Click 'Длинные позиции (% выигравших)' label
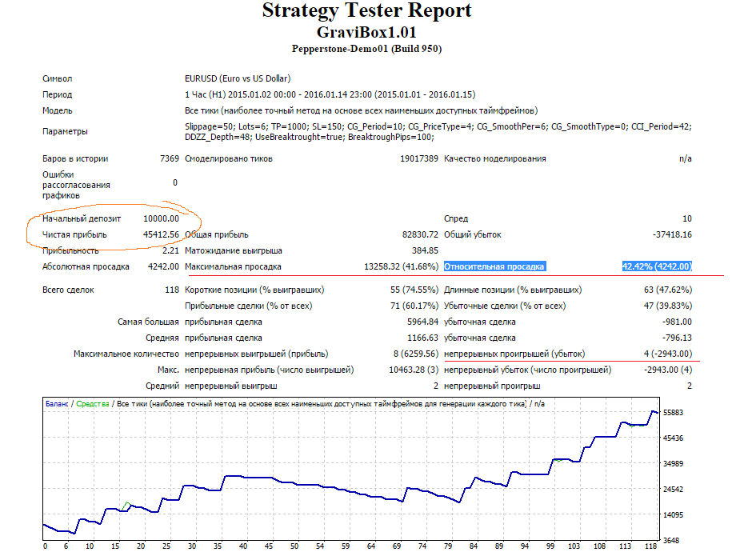756x556 pixels. [513, 290]
